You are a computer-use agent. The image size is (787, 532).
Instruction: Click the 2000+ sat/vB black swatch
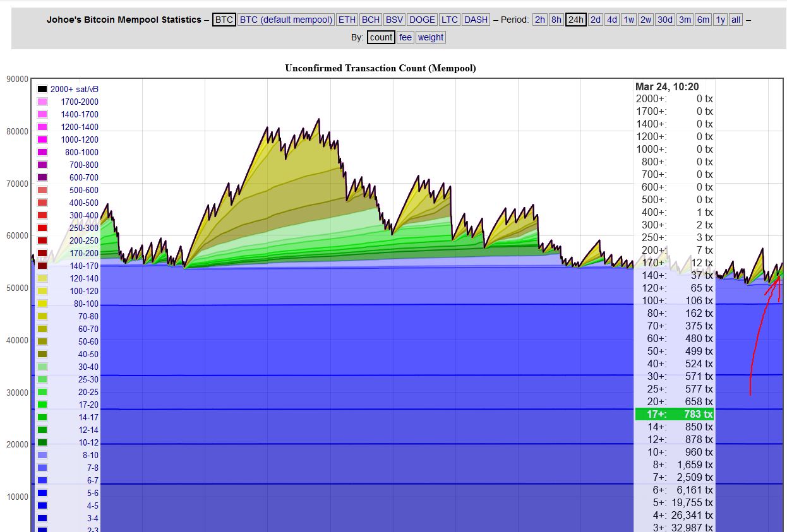click(42, 89)
